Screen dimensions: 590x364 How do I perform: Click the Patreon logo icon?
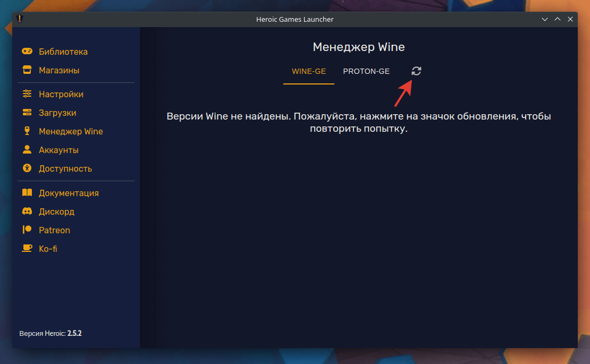27,230
